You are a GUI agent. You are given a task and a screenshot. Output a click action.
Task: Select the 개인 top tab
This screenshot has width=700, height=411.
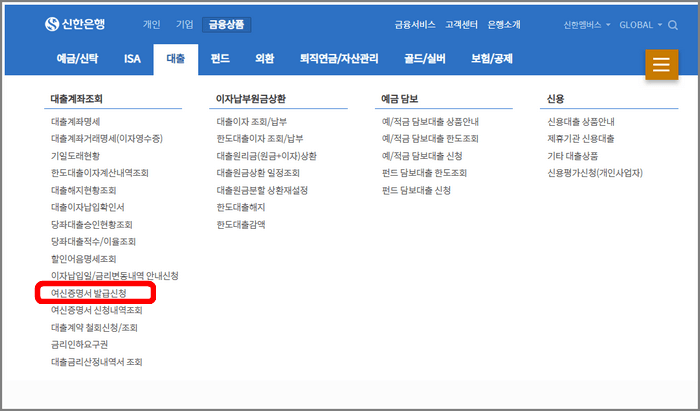coord(151,25)
